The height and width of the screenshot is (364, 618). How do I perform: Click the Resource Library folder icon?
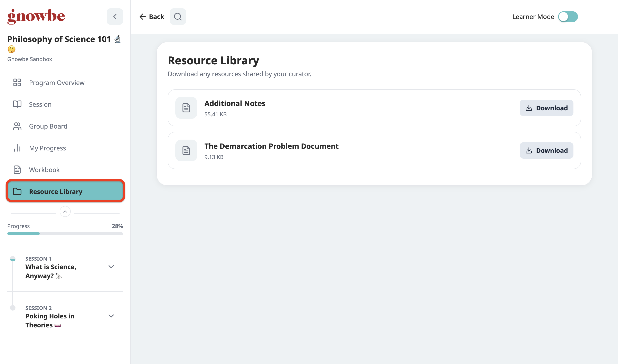click(x=17, y=191)
